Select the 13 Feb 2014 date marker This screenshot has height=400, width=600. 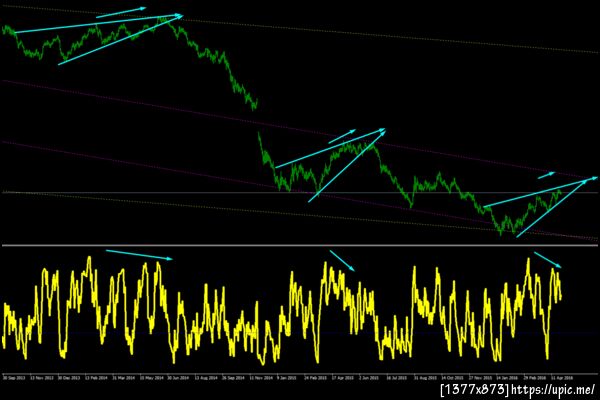coord(96,378)
